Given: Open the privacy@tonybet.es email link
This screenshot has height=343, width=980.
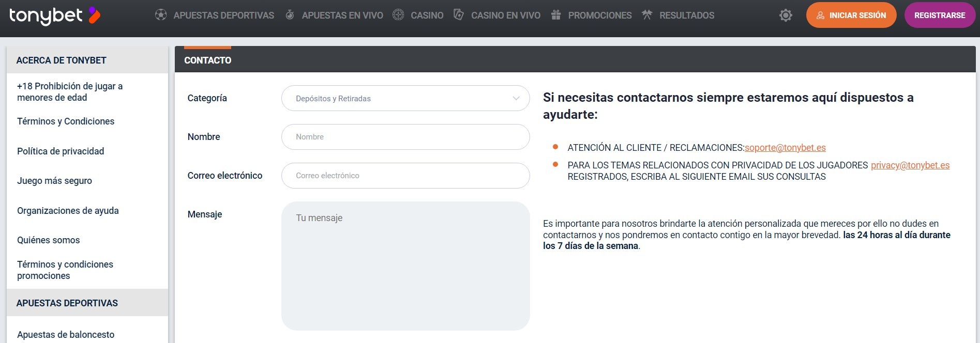Looking at the screenshot, I should 910,165.
